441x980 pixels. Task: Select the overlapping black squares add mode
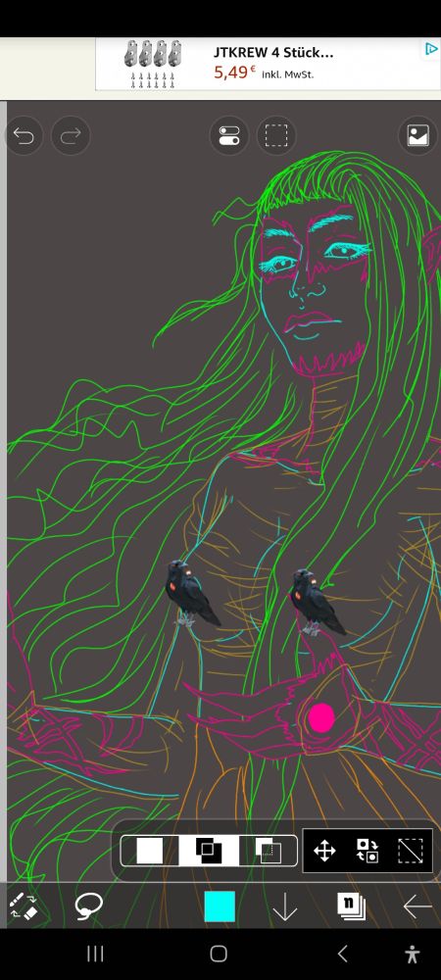pos(209,851)
